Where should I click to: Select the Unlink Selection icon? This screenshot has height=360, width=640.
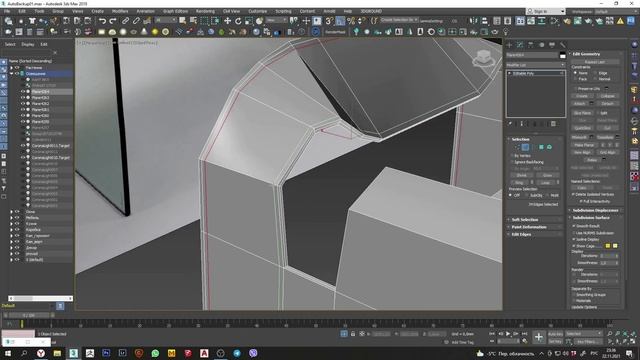(x=136, y=20)
